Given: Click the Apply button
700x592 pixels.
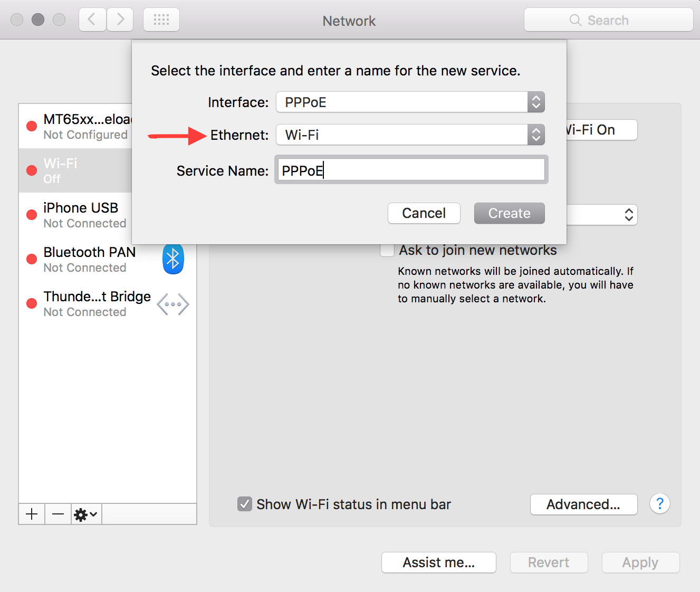Looking at the screenshot, I should point(640,562).
